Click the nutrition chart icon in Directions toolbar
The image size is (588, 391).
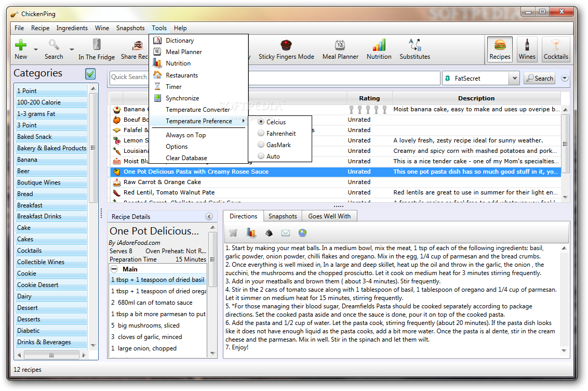pos(251,233)
